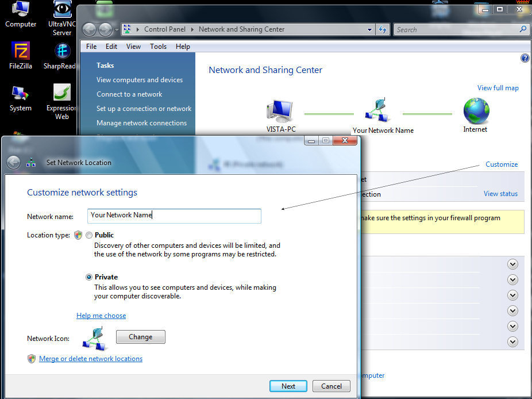Click the Change network icon button
This screenshot has width=532, height=399.
pyautogui.click(x=140, y=337)
